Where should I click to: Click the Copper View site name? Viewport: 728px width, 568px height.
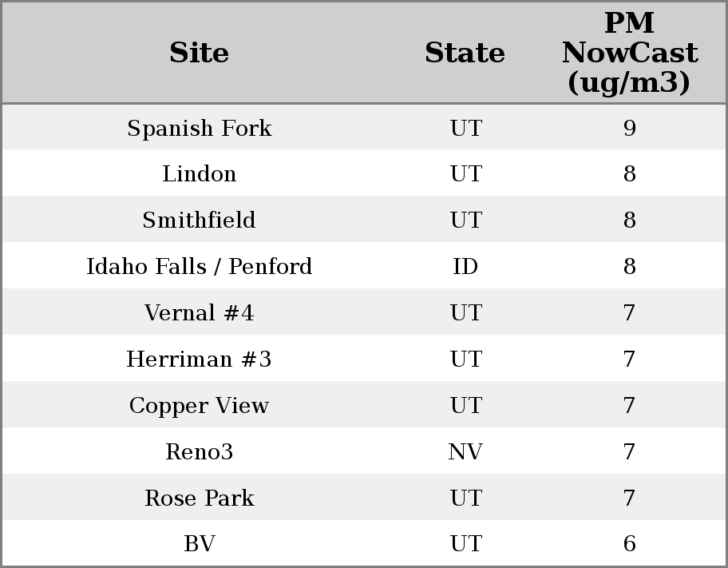(199, 406)
